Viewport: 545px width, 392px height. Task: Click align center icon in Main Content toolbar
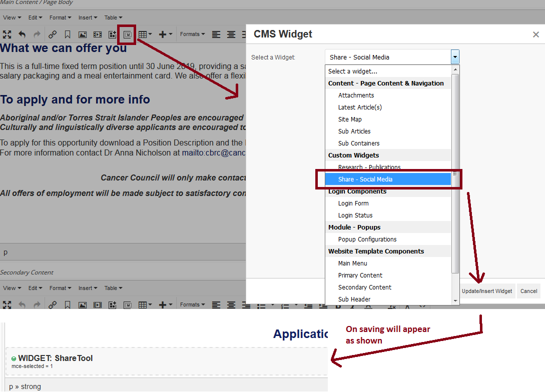[231, 34]
